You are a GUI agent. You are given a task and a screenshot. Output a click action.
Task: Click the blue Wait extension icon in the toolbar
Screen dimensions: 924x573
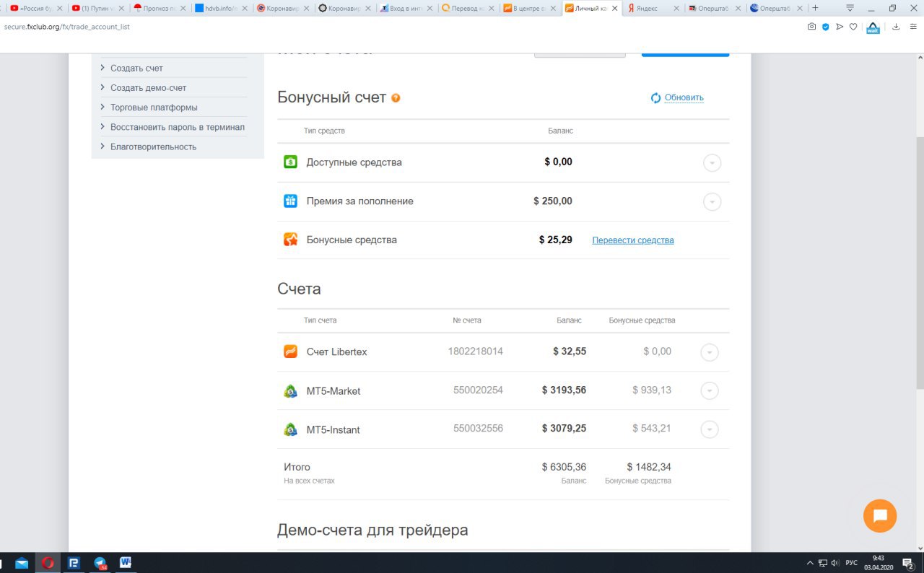pyautogui.click(x=873, y=28)
